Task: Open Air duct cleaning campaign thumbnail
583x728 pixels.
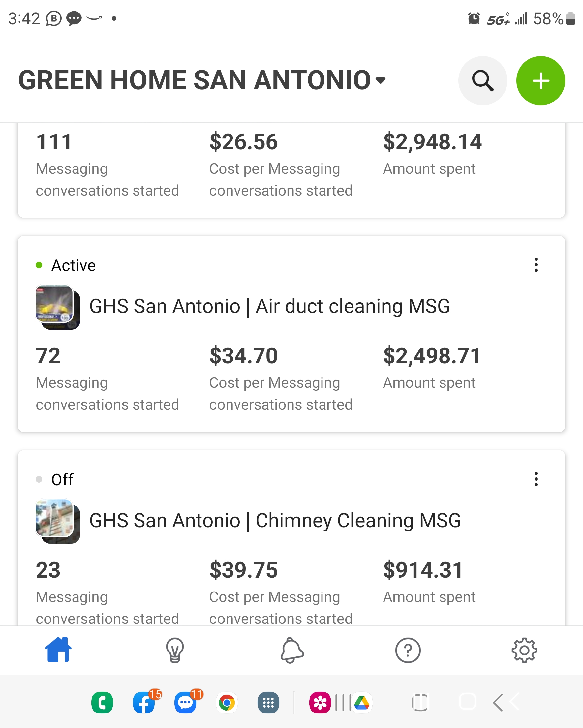Action: click(x=58, y=307)
